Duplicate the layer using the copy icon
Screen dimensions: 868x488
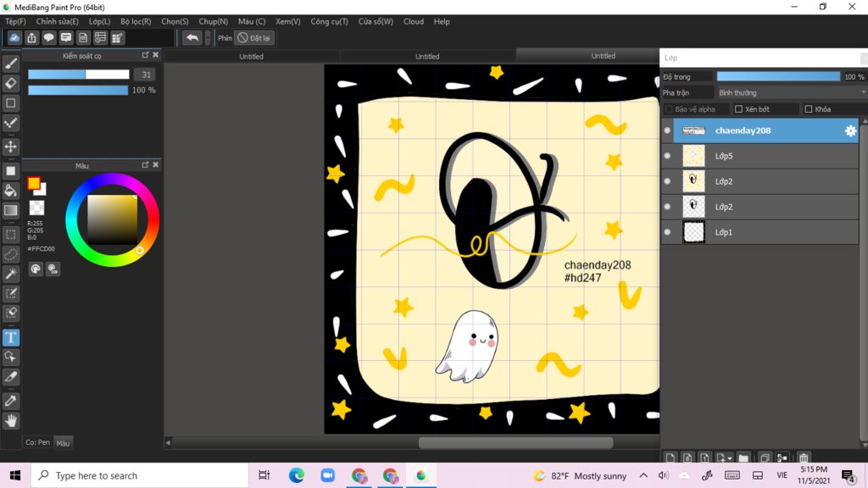(765, 458)
